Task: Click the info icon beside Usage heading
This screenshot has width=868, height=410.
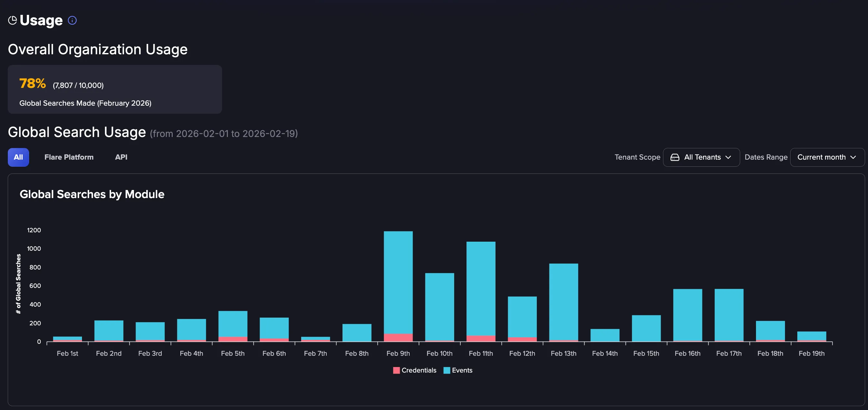Action: tap(72, 21)
